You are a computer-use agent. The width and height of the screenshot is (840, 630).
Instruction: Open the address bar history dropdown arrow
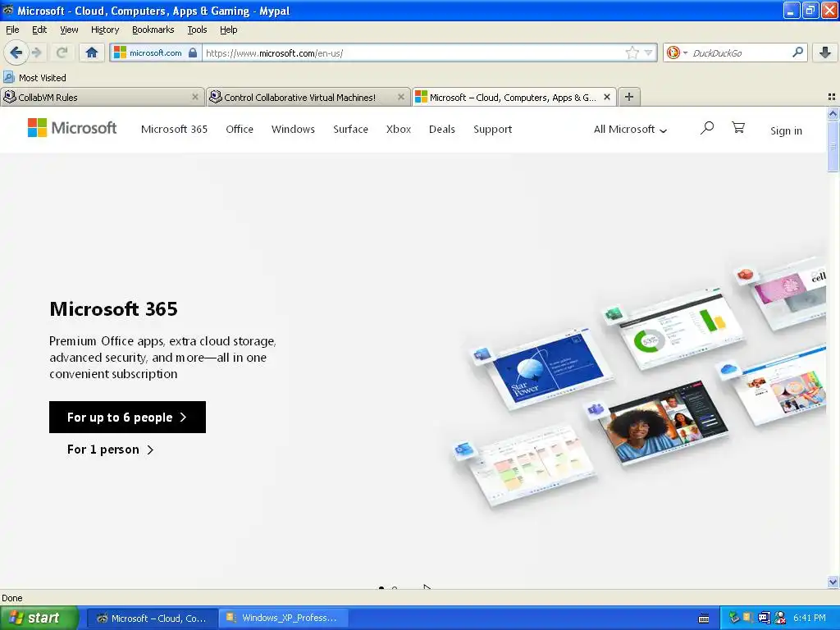tap(648, 52)
